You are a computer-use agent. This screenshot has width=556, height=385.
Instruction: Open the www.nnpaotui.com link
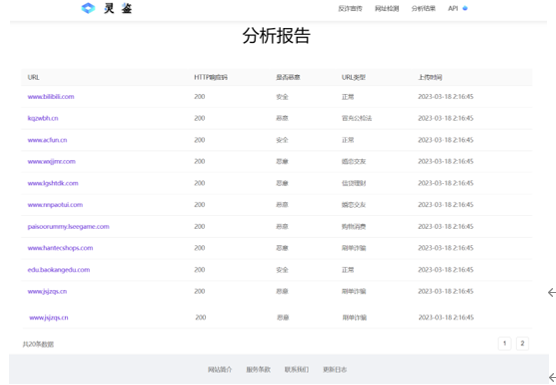pos(55,205)
